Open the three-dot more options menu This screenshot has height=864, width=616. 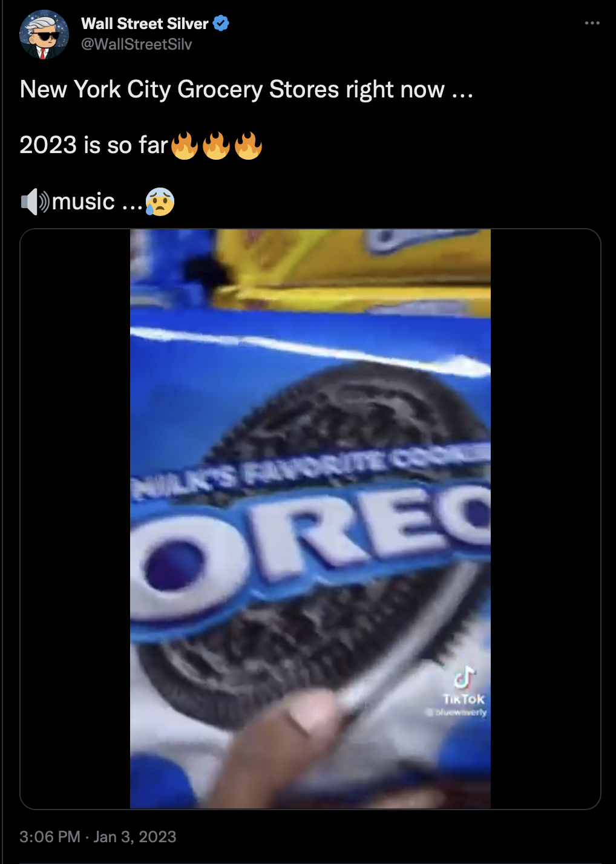[x=592, y=23]
